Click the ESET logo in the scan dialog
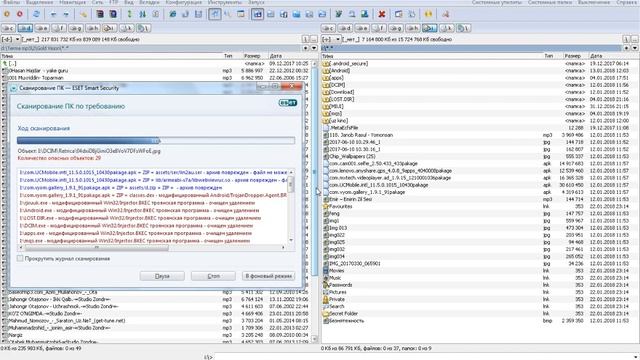 tap(288, 103)
